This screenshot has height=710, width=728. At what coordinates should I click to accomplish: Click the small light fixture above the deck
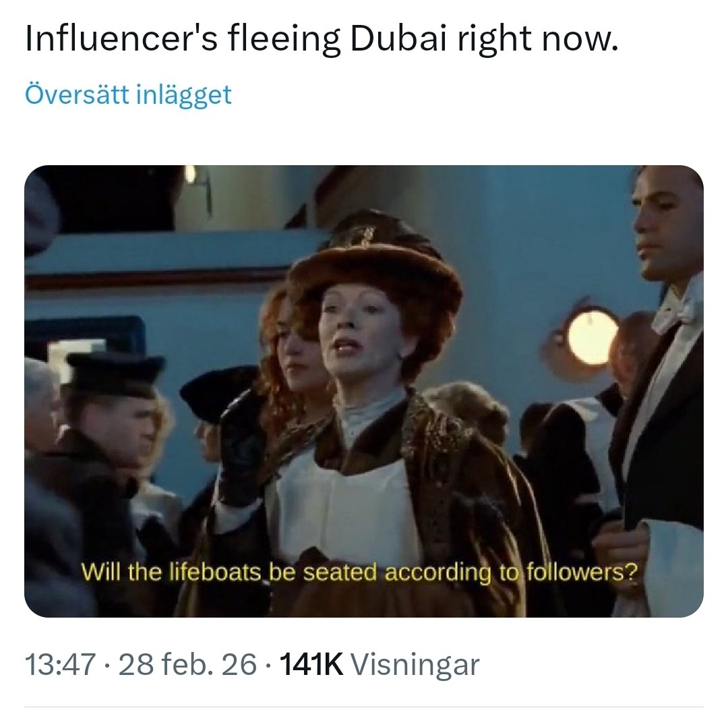(x=192, y=174)
